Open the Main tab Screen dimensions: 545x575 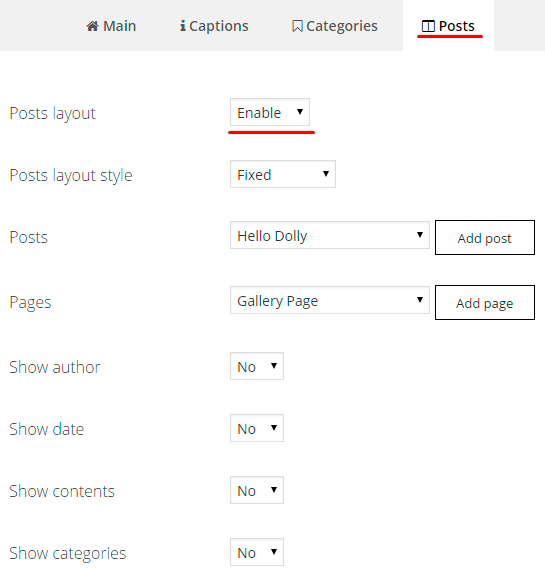pyautogui.click(x=111, y=26)
